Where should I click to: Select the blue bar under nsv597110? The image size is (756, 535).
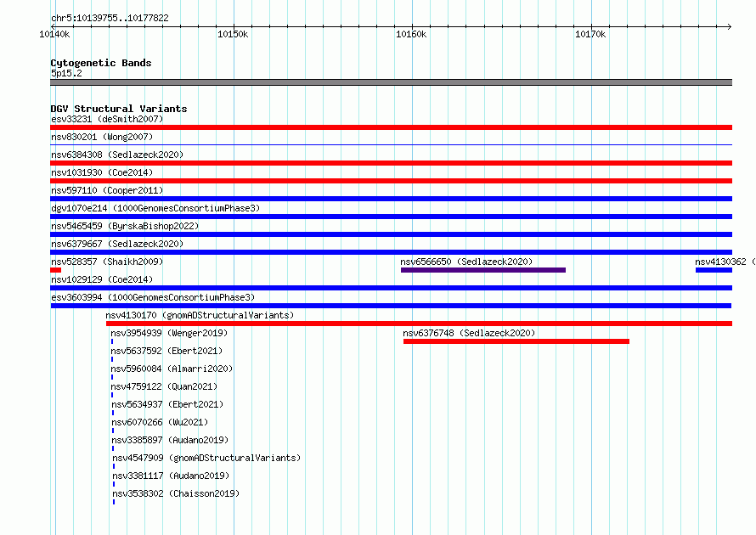coord(391,199)
